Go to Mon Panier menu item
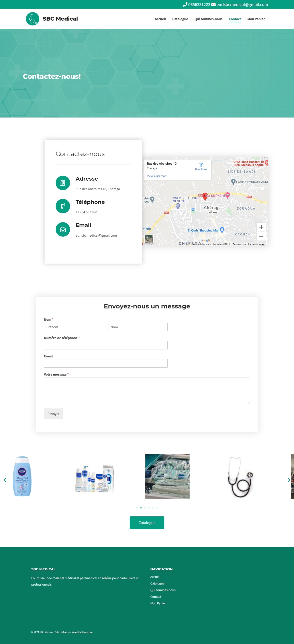Image resolution: width=294 pixels, height=644 pixels. click(x=256, y=19)
